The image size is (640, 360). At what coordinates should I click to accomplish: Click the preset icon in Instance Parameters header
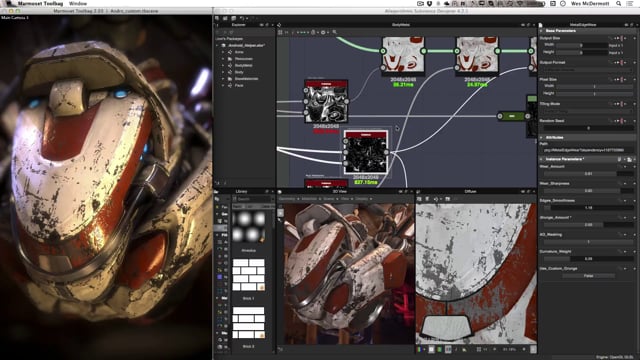629,159
